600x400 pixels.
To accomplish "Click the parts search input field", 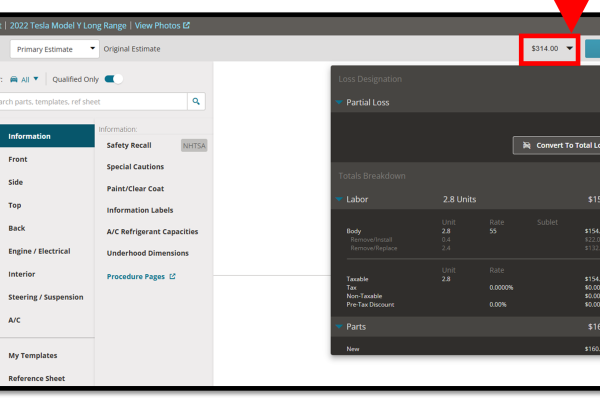I will pyautogui.click(x=95, y=101).
